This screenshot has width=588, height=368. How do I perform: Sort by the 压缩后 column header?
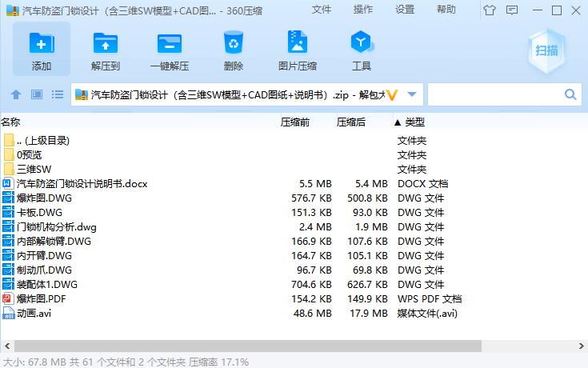(351, 122)
